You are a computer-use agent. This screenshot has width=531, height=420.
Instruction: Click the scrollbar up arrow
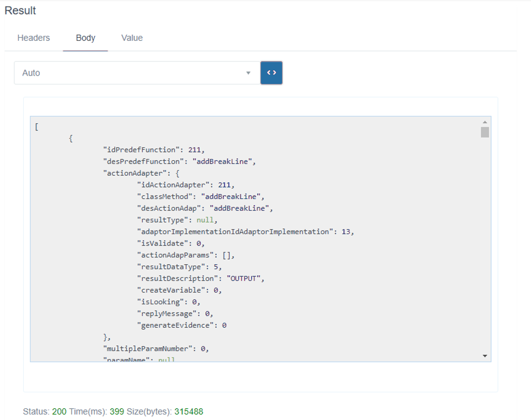[485, 122]
